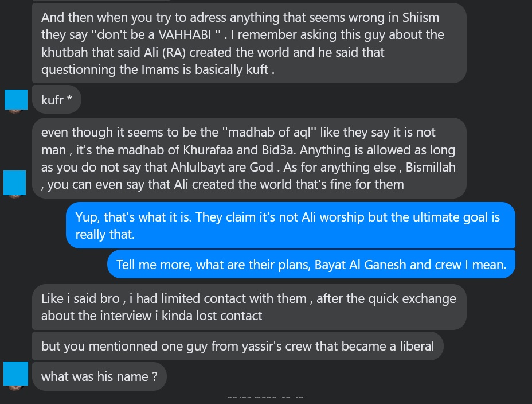Select the 'kufr *' message bubble
This screenshot has width=532, height=404.
tap(57, 100)
